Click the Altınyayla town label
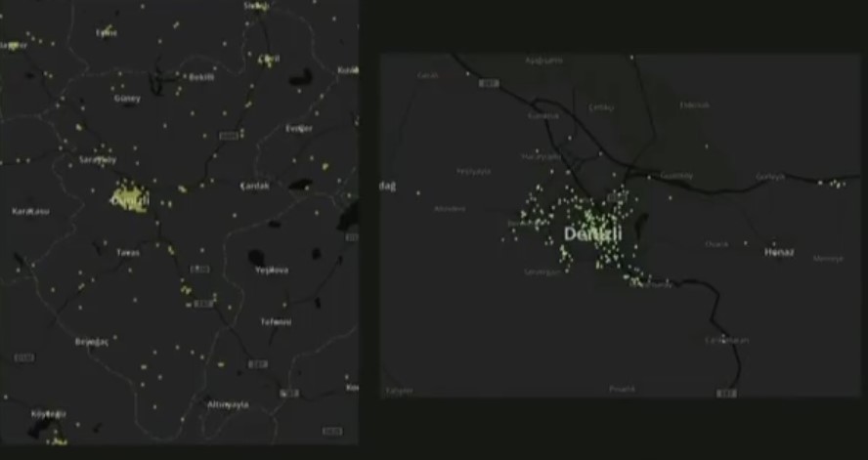 [228, 404]
